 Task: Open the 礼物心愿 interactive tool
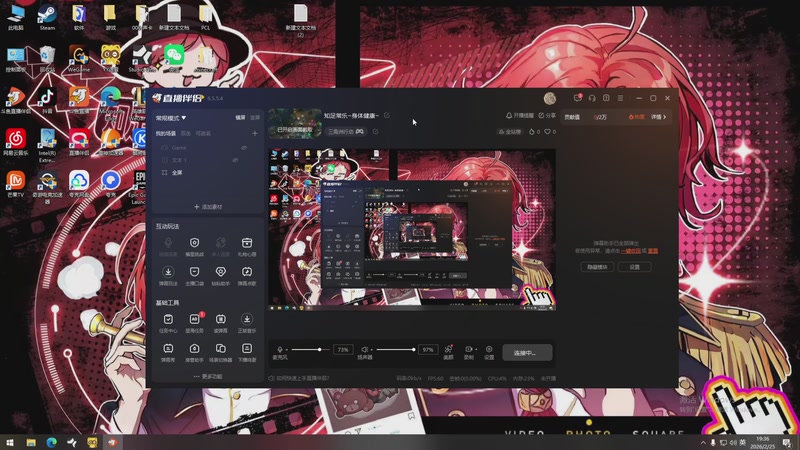247,246
